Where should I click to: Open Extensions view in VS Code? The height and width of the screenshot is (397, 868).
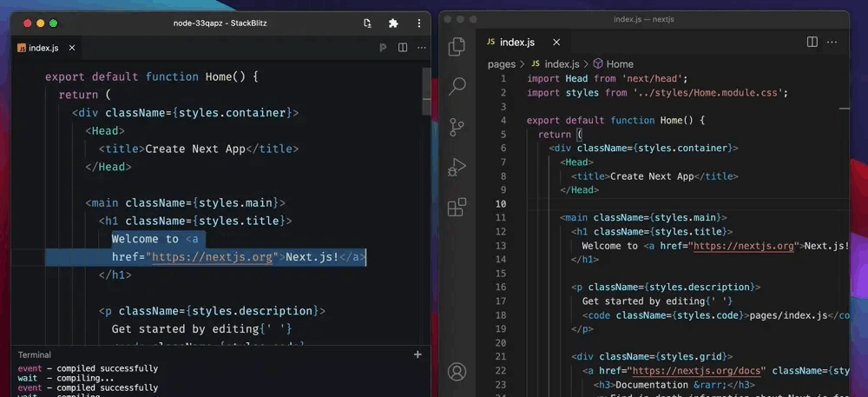point(457,207)
